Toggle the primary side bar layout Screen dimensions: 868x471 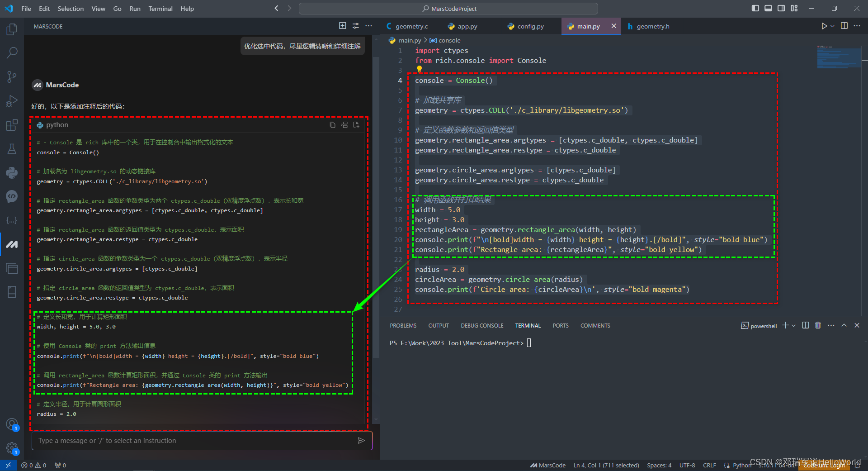(755, 8)
